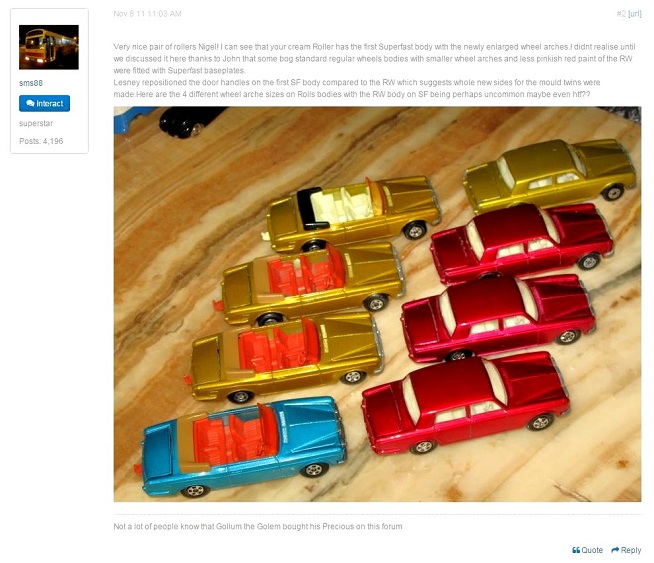Open the sms88 username profile link
This screenshot has width=654, height=563.
tap(31, 83)
